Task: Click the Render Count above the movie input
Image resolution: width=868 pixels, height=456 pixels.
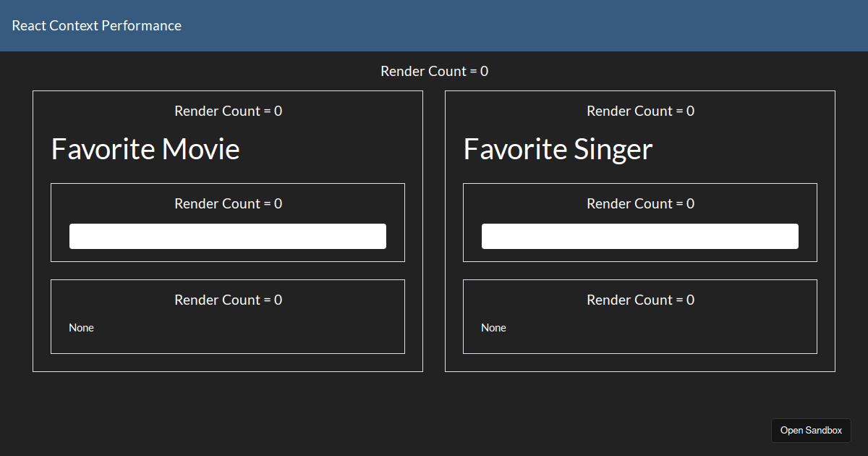Action: click(x=228, y=203)
